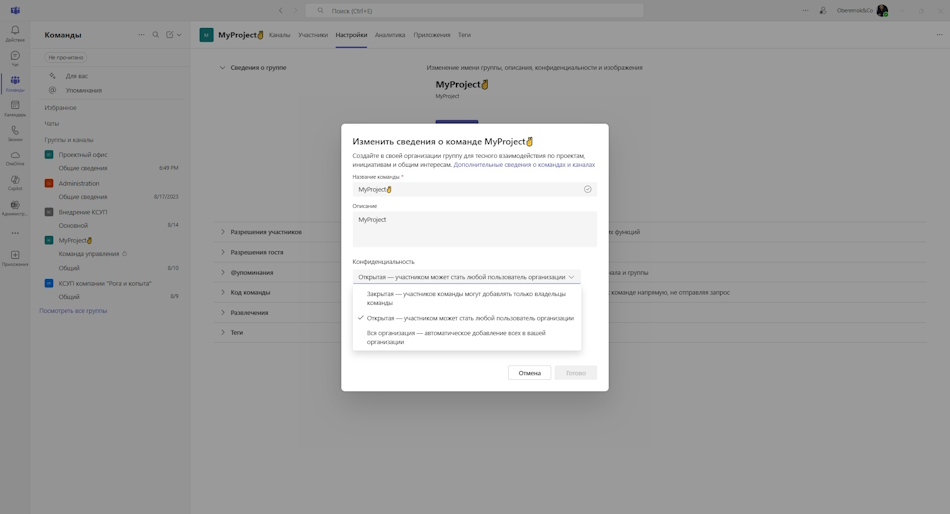The width and height of the screenshot is (950, 514).
Task: Click the Отмена button
Action: point(530,373)
